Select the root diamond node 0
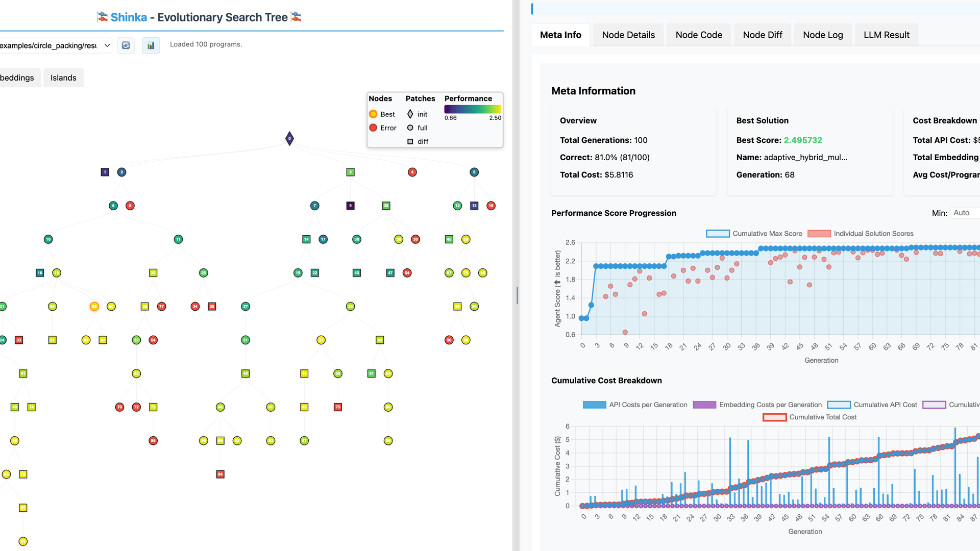The height and width of the screenshot is (551, 980). pyautogui.click(x=289, y=138)
